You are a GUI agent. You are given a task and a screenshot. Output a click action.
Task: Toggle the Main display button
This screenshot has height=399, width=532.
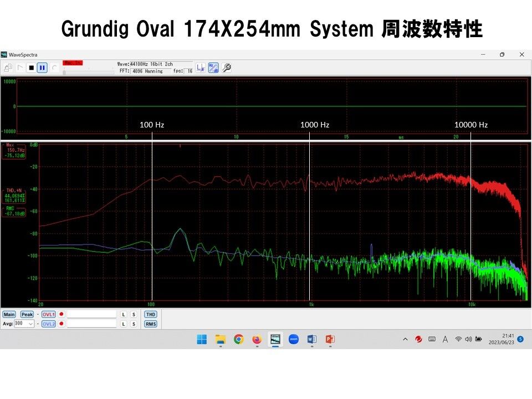tap(9, 315)
